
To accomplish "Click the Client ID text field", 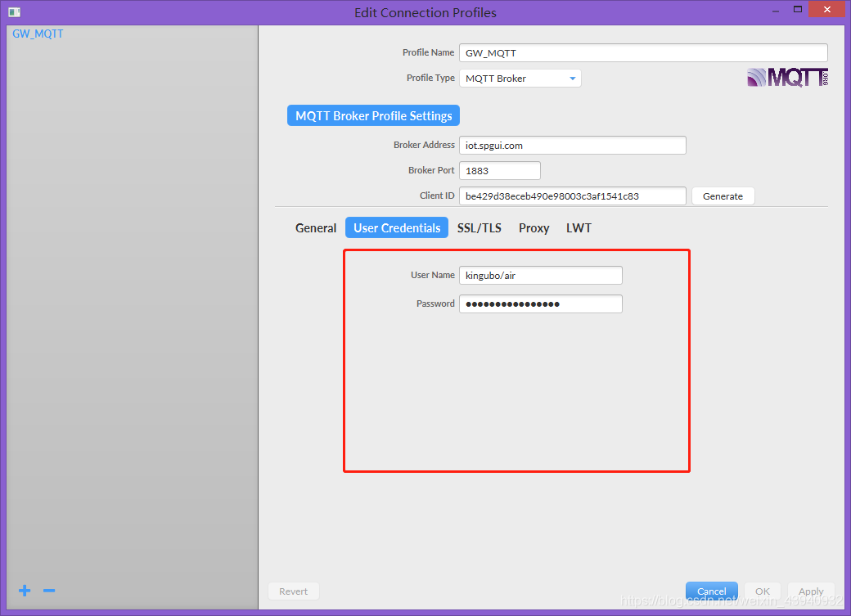I will click(573, 196).
